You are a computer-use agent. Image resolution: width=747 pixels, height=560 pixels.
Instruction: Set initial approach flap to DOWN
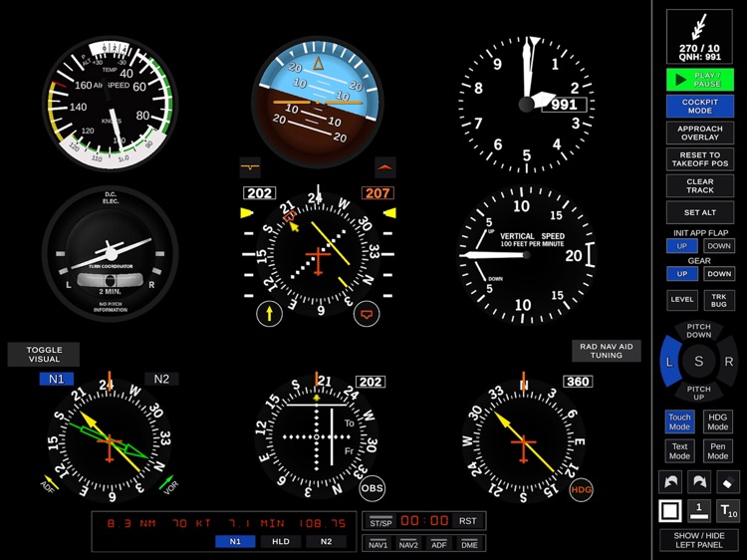[x=719, y=246]
